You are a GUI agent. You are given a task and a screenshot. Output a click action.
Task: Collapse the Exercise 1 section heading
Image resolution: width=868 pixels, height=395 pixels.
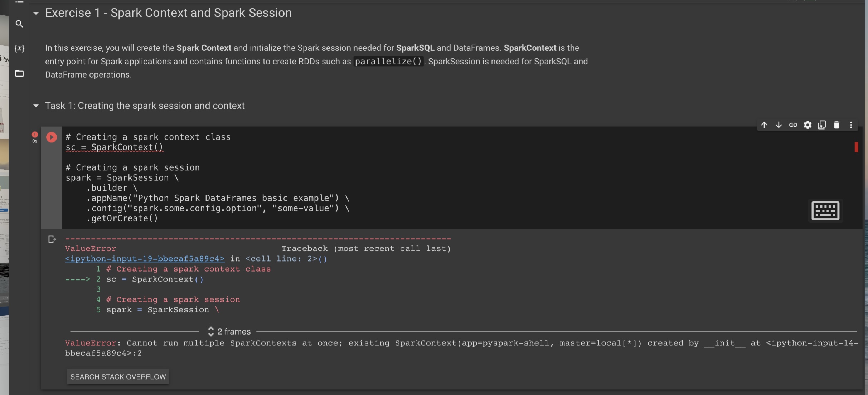[36, 14]
